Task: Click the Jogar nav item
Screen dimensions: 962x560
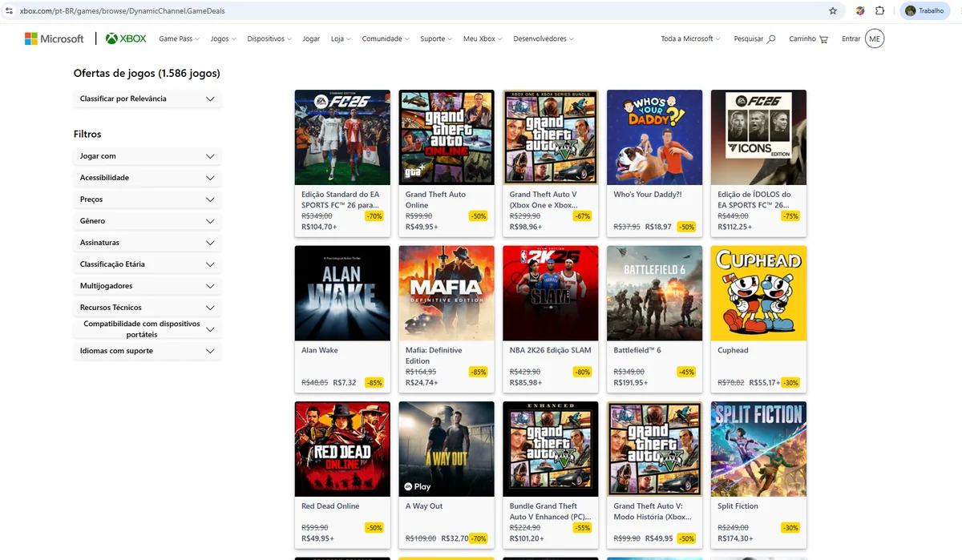Action: coord(311,38)
